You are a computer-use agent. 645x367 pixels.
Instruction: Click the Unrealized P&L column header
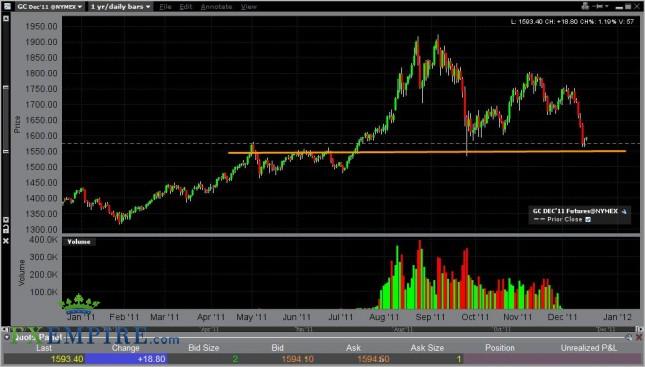point(589,348)
